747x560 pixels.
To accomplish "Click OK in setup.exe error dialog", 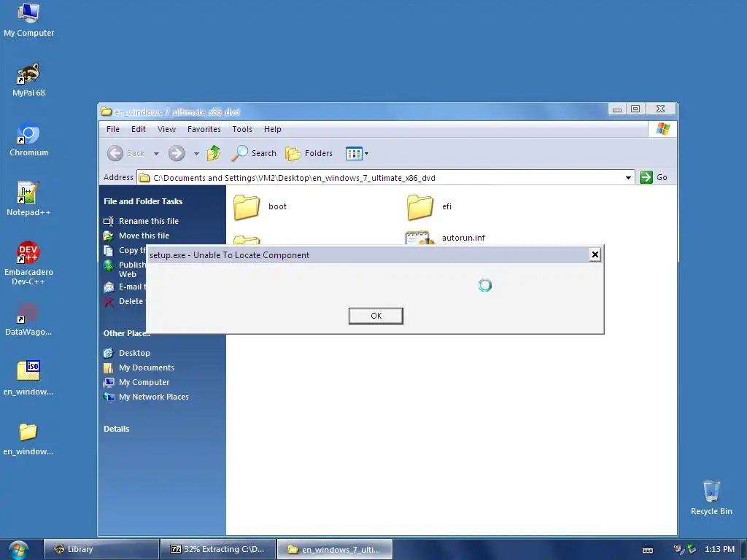I will (376, 316).
